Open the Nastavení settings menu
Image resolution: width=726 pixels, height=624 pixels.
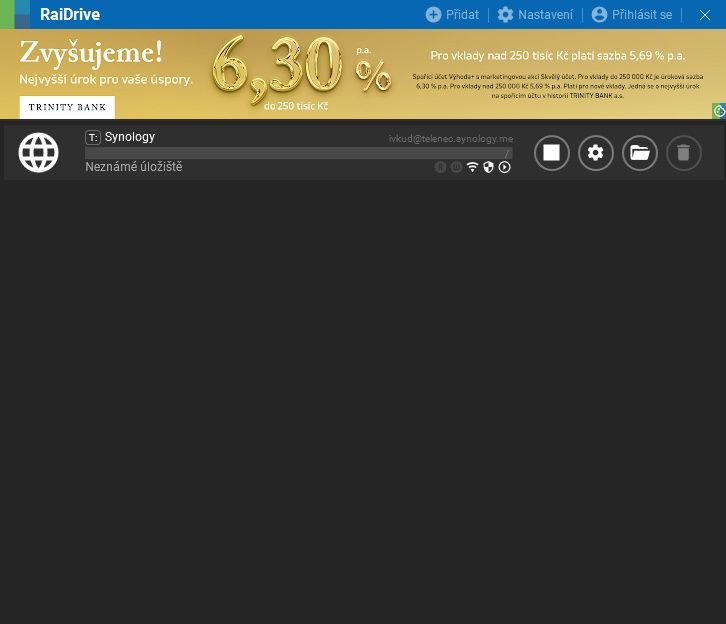535,15
